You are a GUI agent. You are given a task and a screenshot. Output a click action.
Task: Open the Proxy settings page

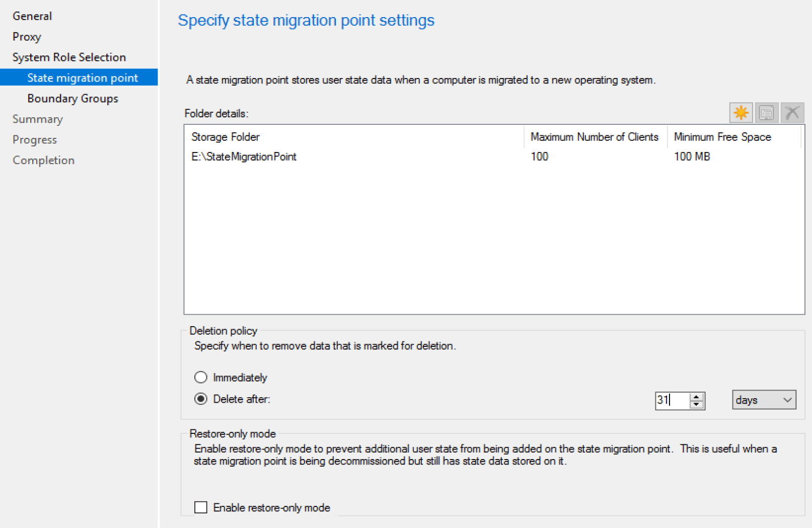point(27,36)
